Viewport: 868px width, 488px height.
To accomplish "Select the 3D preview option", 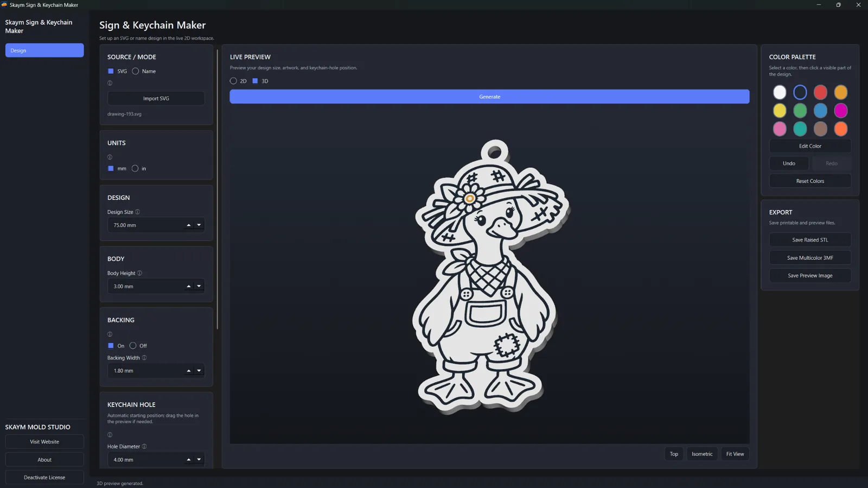I will tap(260, 81).
